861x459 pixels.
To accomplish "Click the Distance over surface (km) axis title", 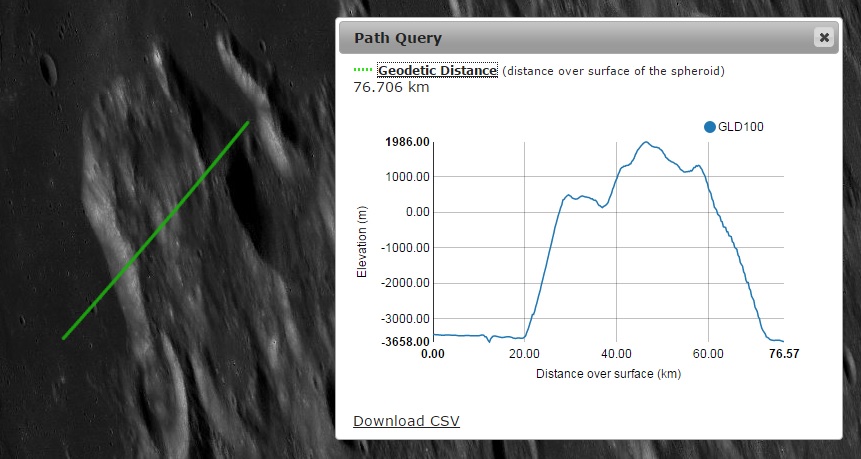I will coord(607,374).
